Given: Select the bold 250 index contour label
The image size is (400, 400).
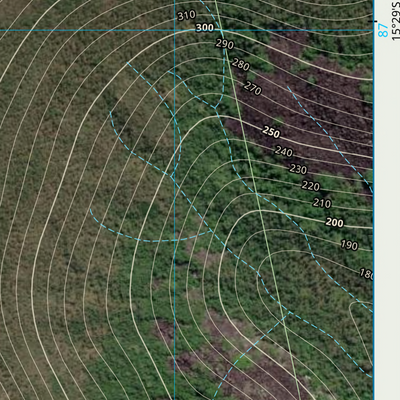Looking at the screenshot, I should 271,132.
